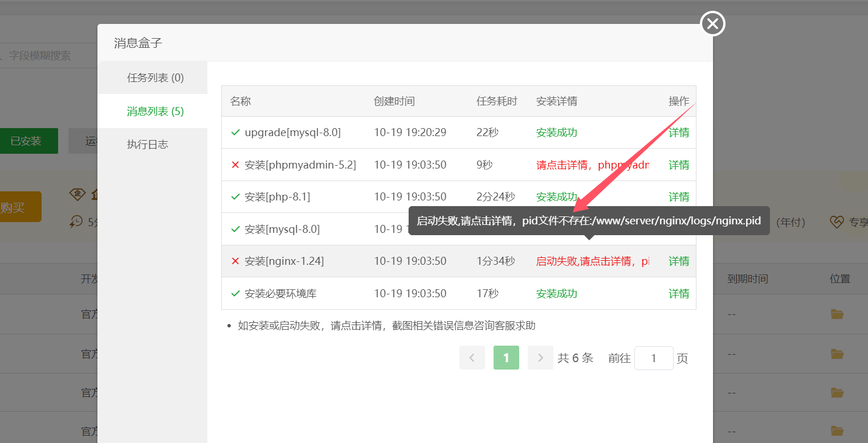Go to the next page arrow
Viewport: 868px width, 443px height.
click(540, 358)
